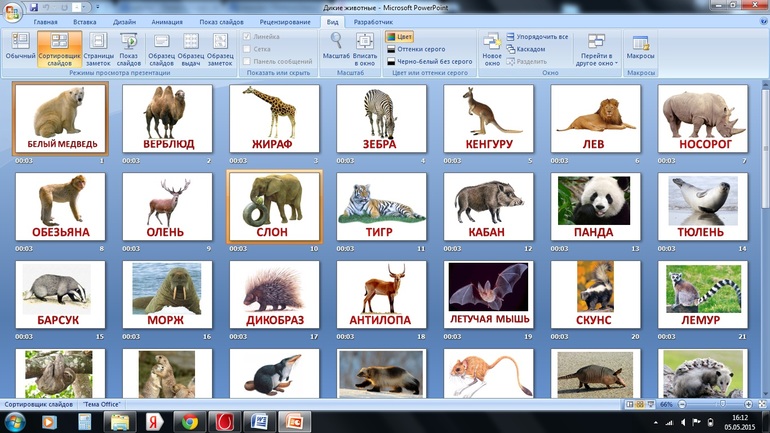
Task: Select Оттенки серого color mode
Action: (x=420, y=49)
